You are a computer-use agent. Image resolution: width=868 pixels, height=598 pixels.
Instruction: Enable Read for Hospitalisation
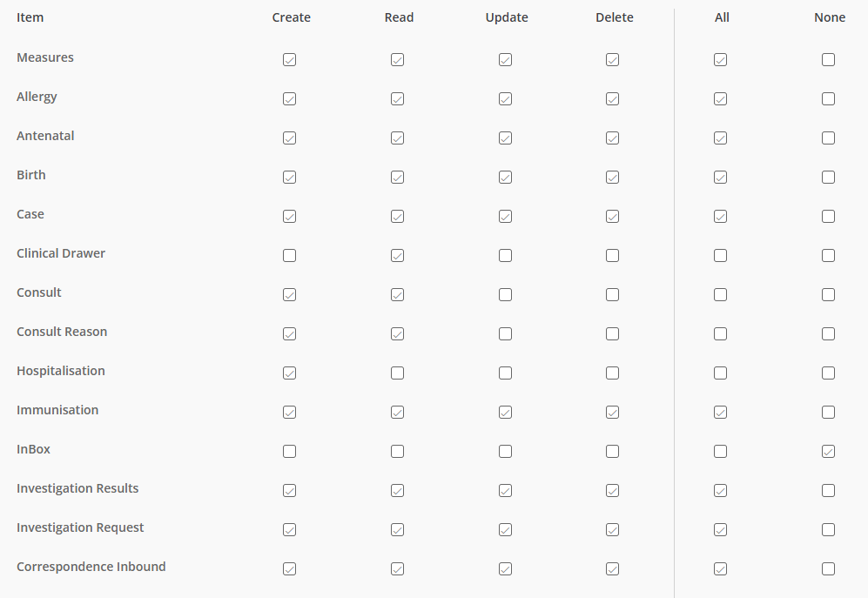click(x=398, y=373)
